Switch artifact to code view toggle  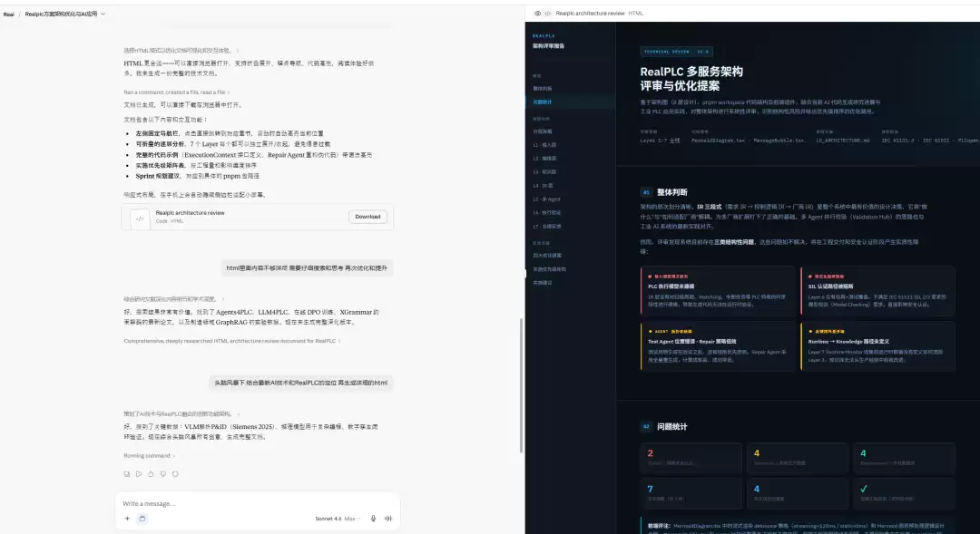pyautogui.click(x=547, y=13)
